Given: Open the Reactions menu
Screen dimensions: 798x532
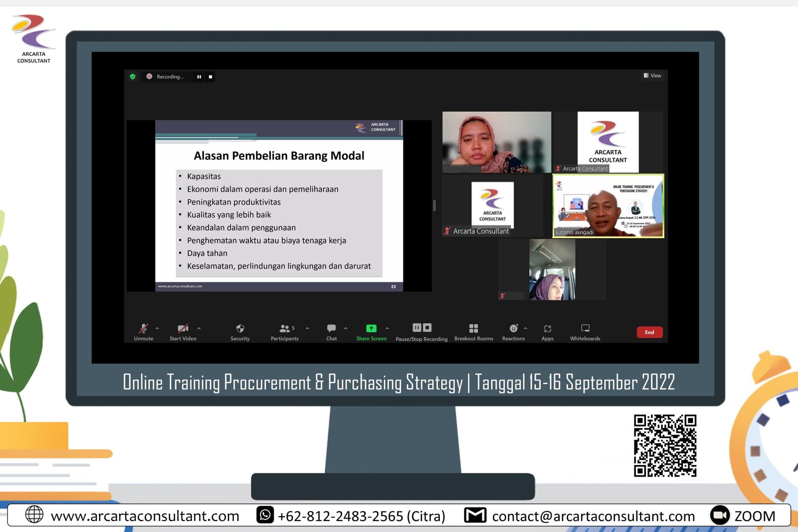Looking at the screenshot, I should click(513, 329).
